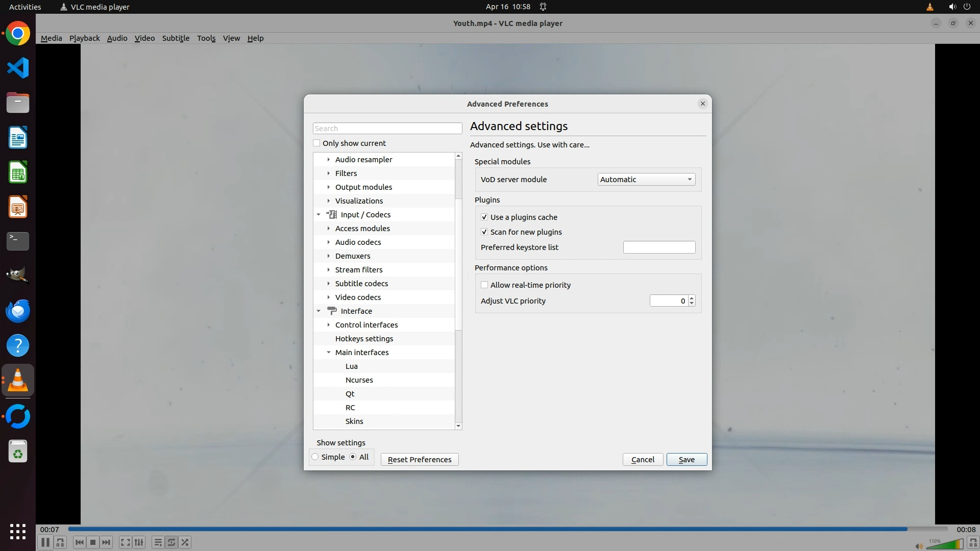980x551 pixels.
Task: Collapse the Main interfaces tree node
Action: 329,353
